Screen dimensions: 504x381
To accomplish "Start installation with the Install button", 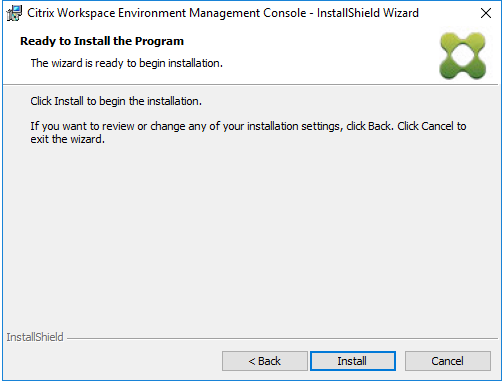I will [353, 361].
